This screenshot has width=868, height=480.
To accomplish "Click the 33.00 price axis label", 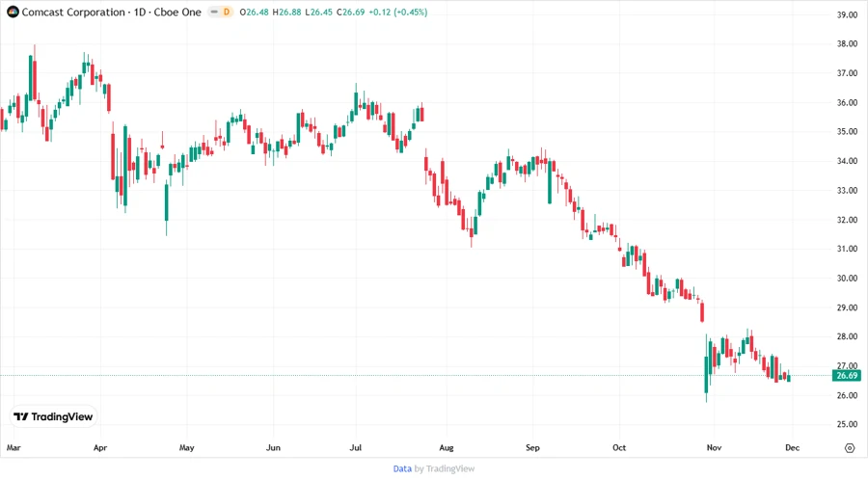I will point(847,190).
